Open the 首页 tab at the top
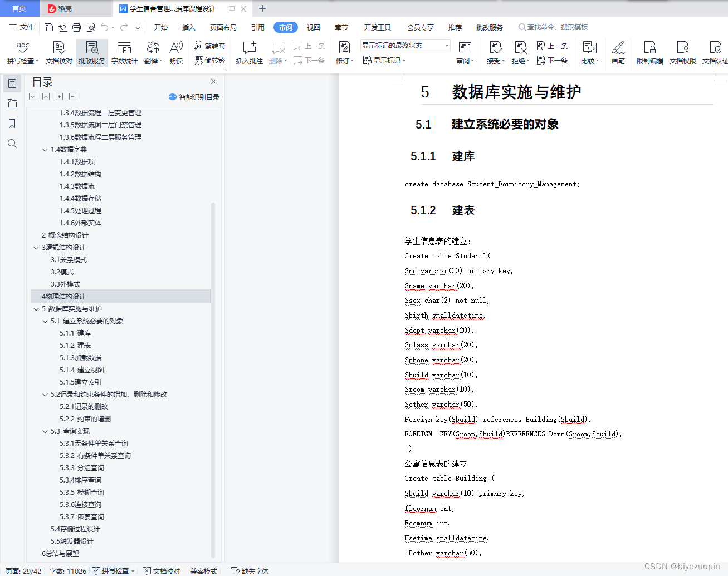Screen dimensions: 728x576 pos(19,8)
